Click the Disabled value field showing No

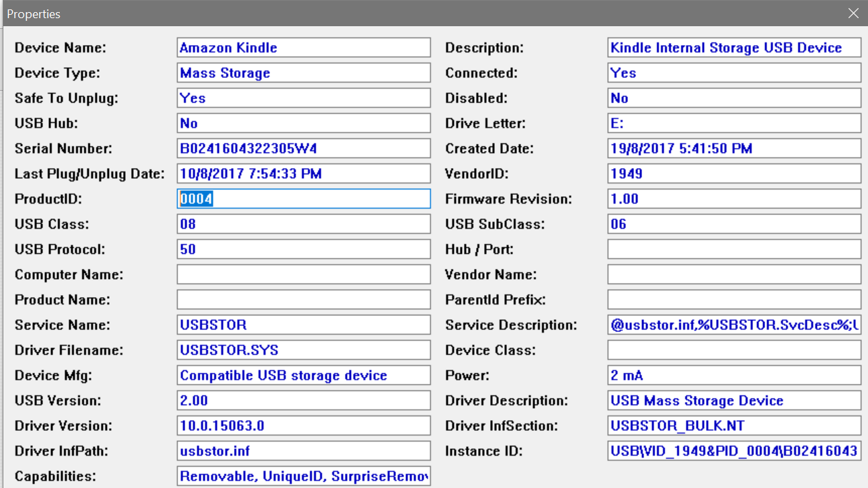coord(734,98)
